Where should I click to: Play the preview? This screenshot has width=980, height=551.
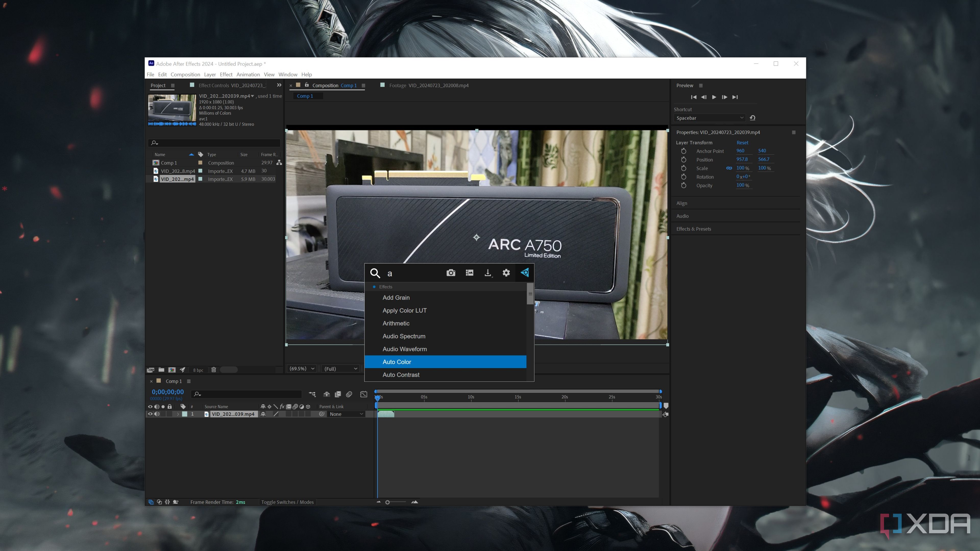click(x=714, y=97)
